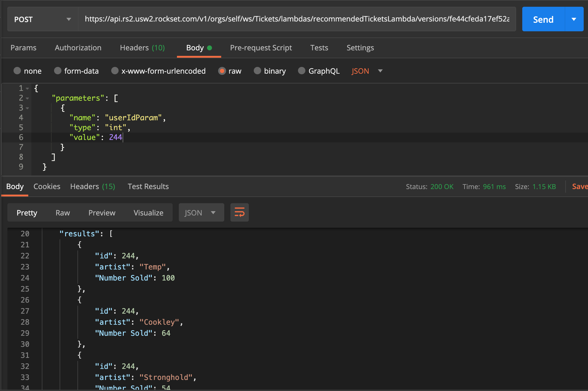Open the request method dropdown showing POST
Image resolution: width=588 pixels, height=391 pixels.
(x=42, y=19)
